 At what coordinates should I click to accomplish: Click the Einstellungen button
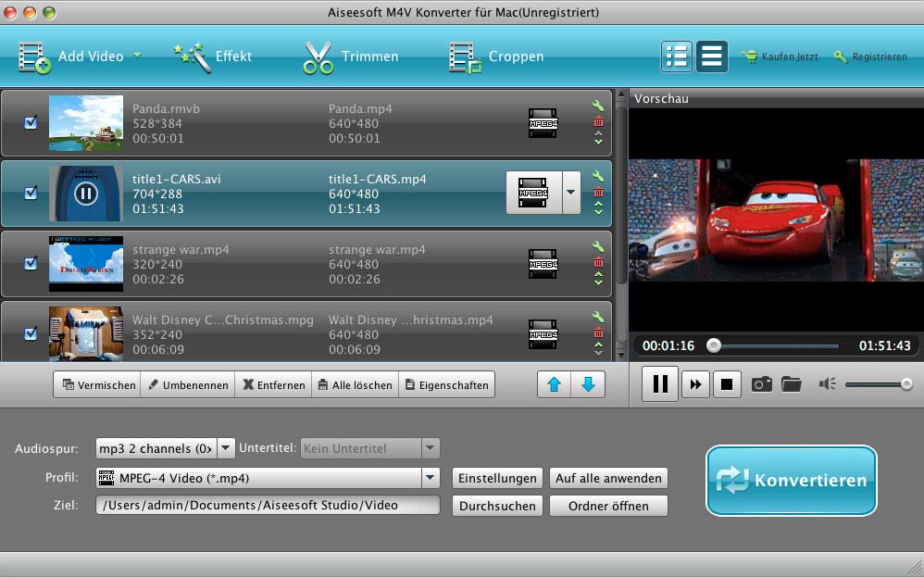click(x=497, y=478)
